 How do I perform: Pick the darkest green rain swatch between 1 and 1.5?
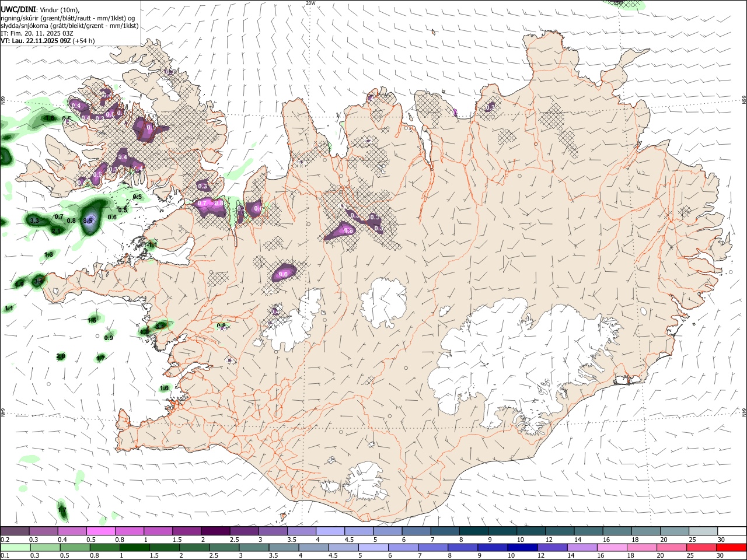(134, 548)
